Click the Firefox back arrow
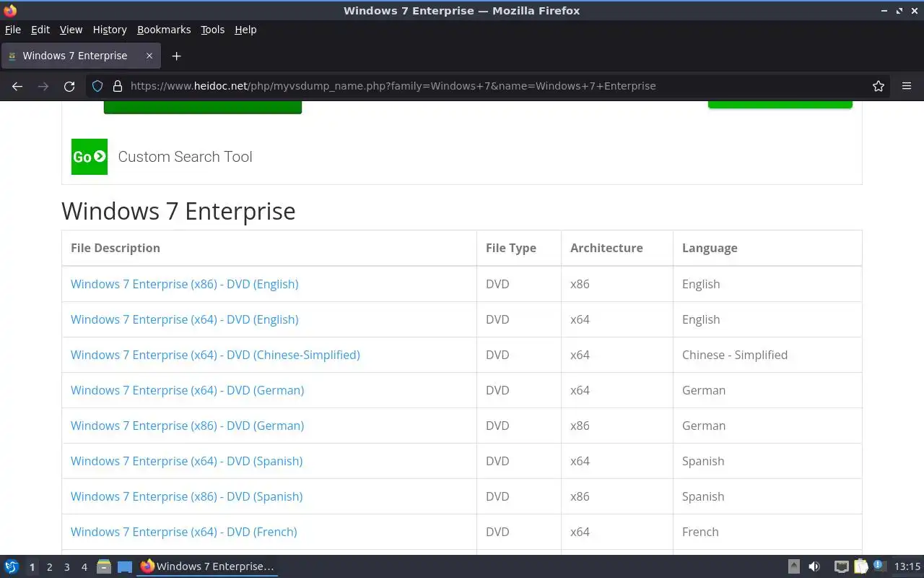924x578 pixels. click(x=17, y=86)
